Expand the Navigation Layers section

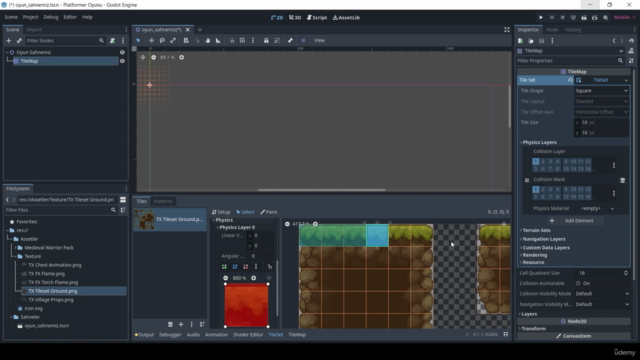[x=544, y=239]
